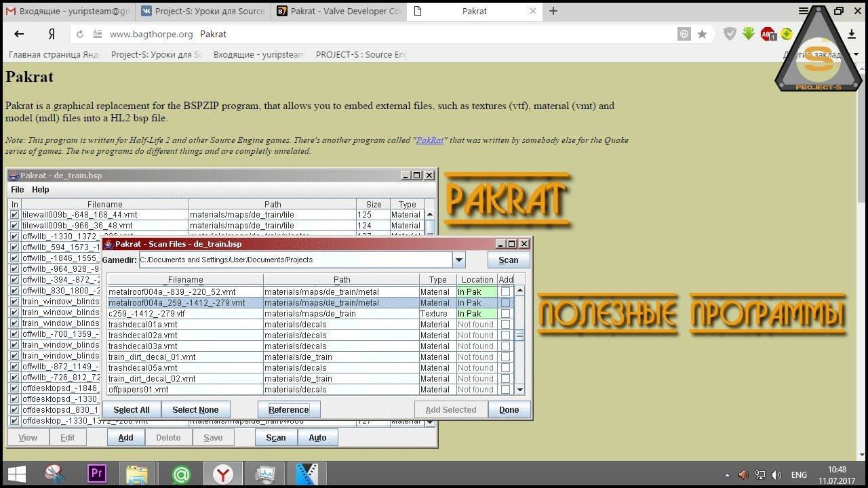Uncheck In box for offwllb_594_1573 row
This screenshot has width=868, height=488.
(14, 247)
